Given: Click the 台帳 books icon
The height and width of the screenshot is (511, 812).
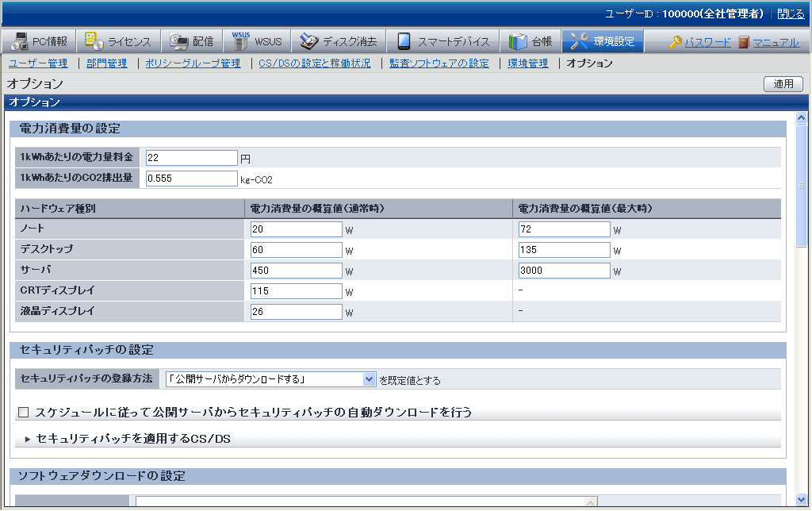Looking at the screenshot, I should click(518, 42).
